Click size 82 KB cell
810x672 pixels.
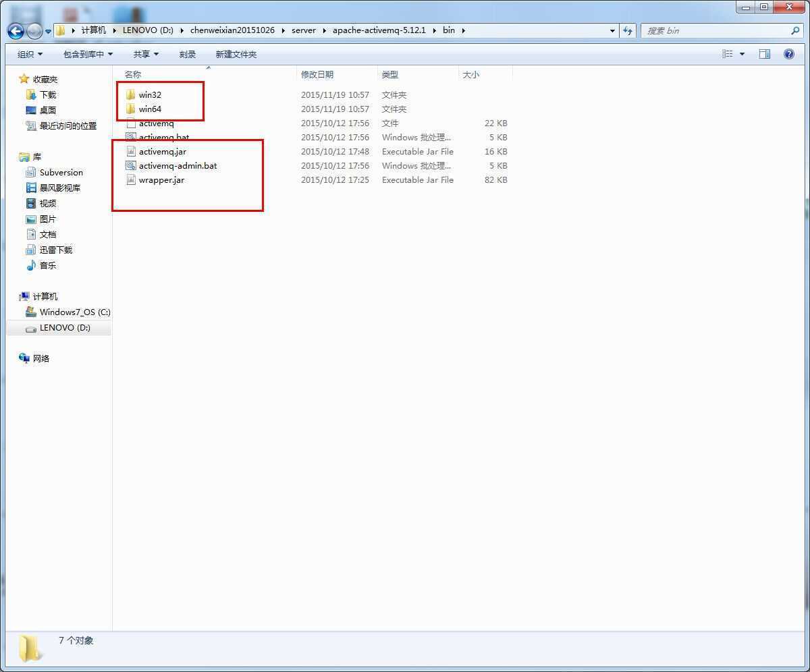[495, 179]
